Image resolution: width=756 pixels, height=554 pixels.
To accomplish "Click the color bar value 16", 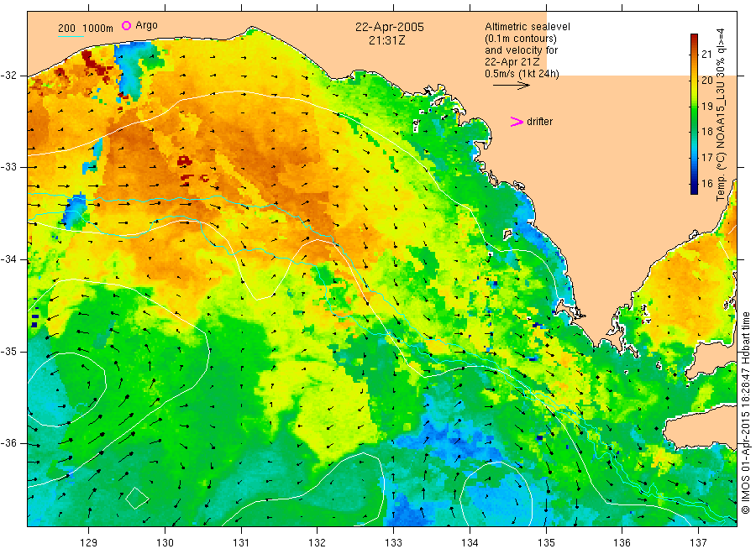I will 706,184.
